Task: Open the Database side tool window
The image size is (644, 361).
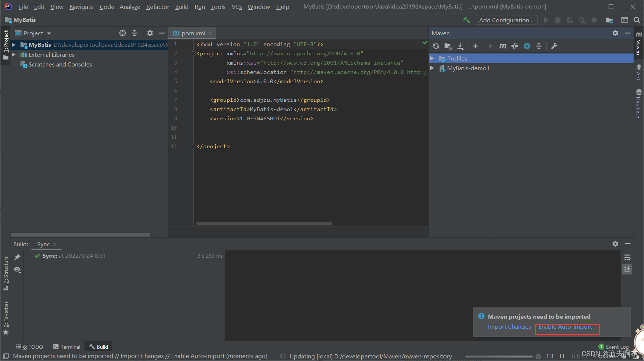Action: [638, 103]
